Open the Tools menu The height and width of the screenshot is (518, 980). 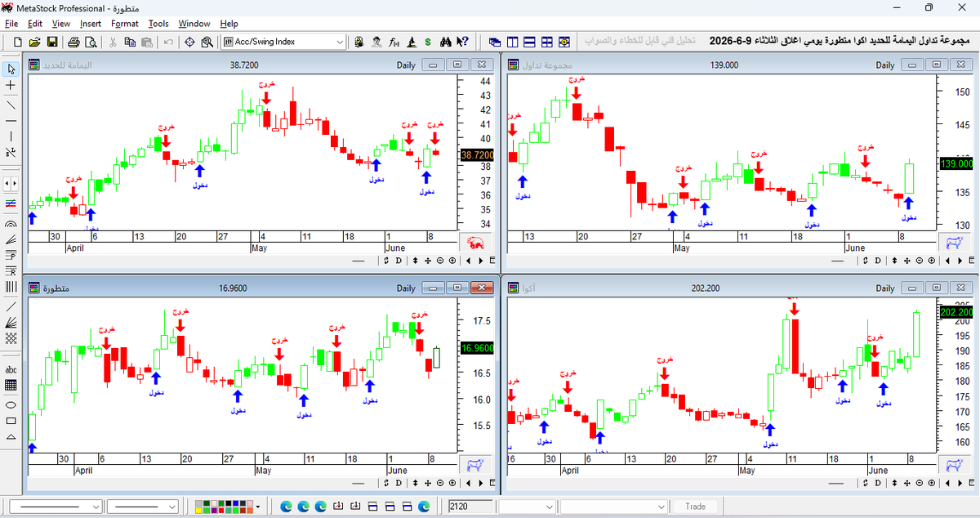point(158,24)
